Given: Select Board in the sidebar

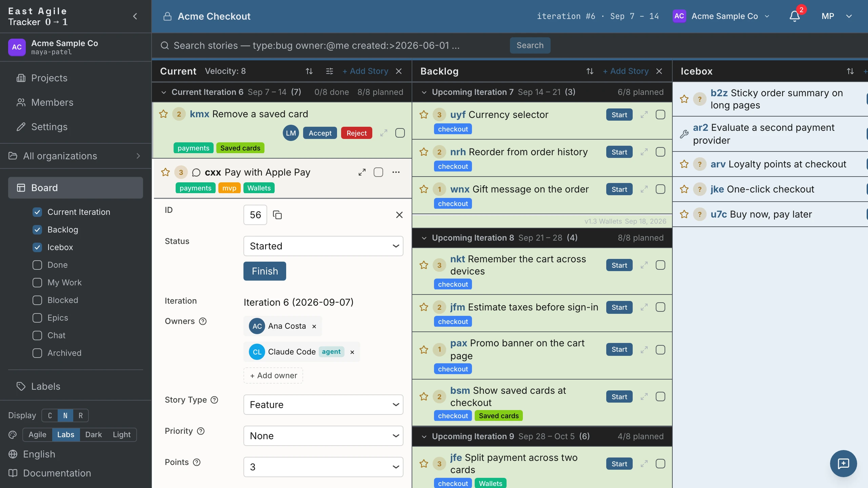Looking at the screenshot, I should pyautogui.click(x=75, y=188).
